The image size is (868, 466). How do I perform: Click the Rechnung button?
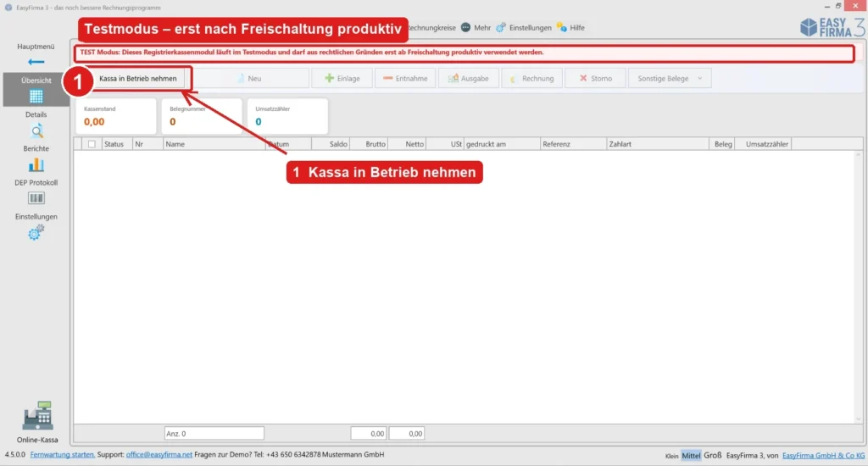click(x=531, y=79)
